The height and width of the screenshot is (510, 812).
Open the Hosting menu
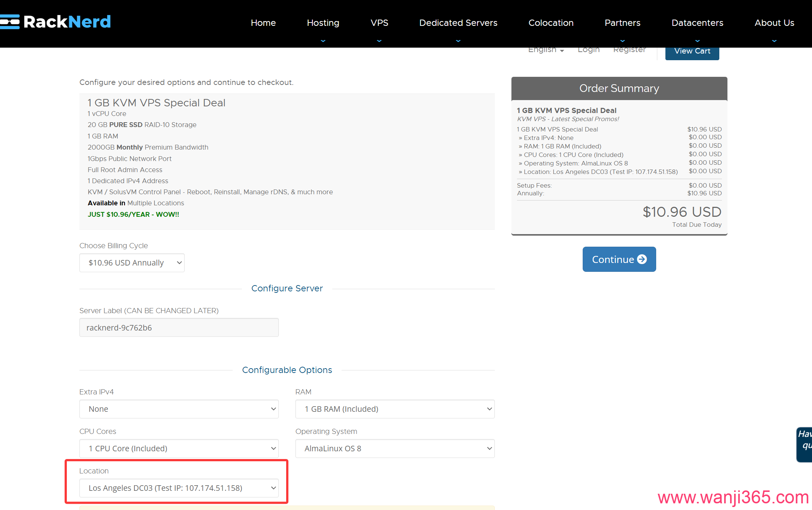323,23
